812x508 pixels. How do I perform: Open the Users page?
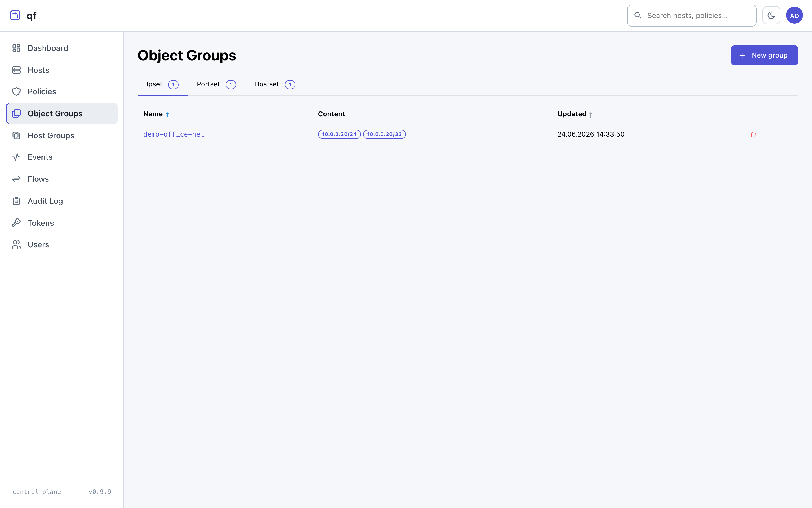point(62,245)
